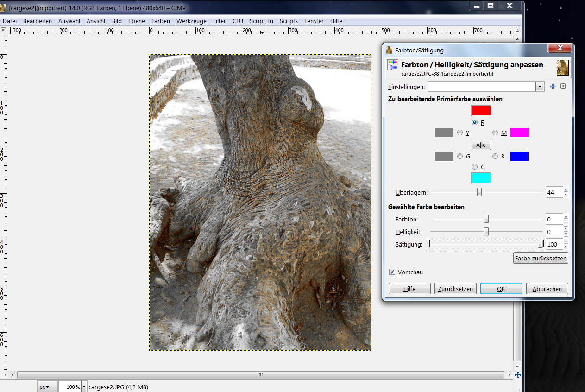
Task: Open the px unit dropdown in status bar
Action: point(47,386)
